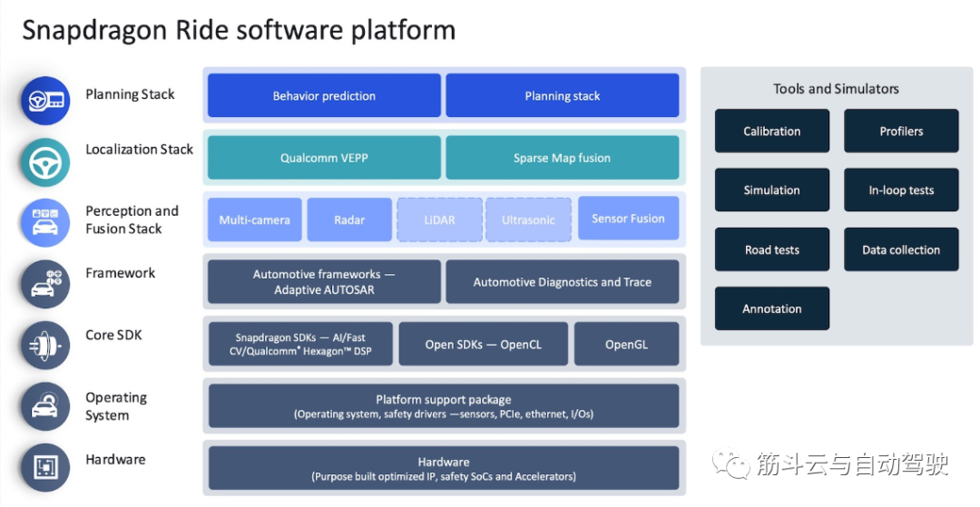Click the Localization Stack label
This screenshot has height=507, width=980.
[x=140, y=150]
